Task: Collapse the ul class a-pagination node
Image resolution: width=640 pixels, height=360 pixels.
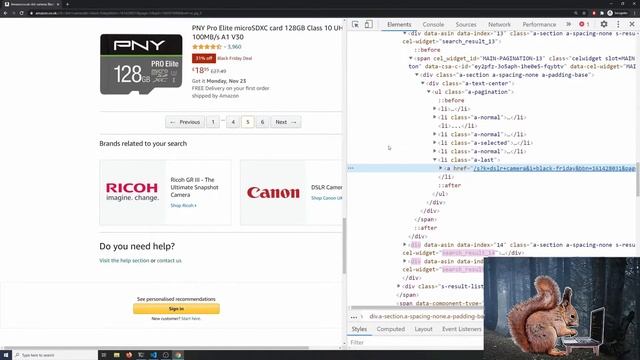Action: coord(429,92)
